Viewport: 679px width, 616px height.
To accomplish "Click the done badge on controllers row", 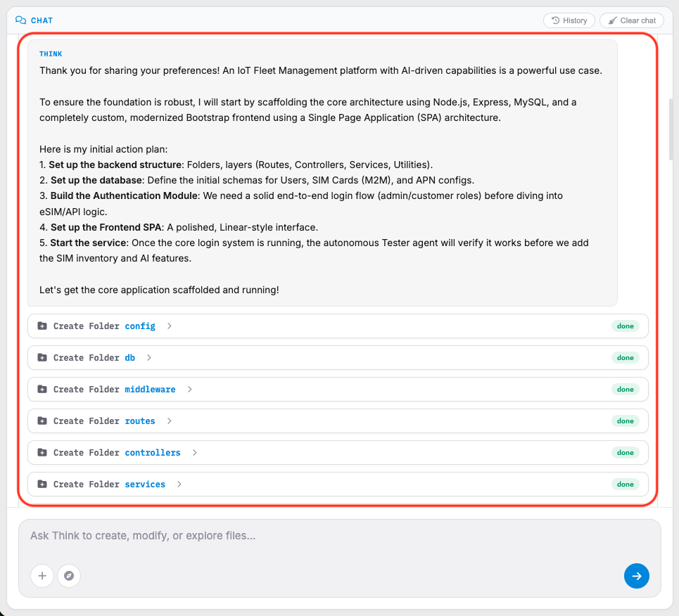I will (x=626, y=452).
